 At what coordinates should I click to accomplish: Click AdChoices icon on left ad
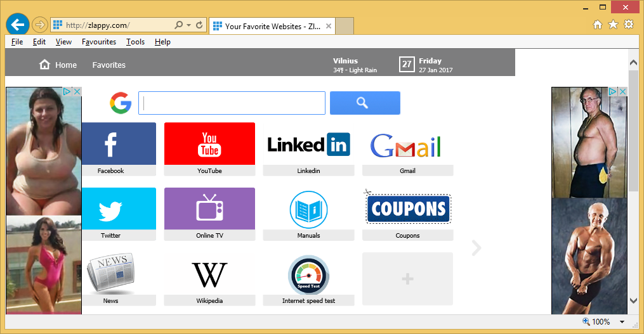point(67,91)
